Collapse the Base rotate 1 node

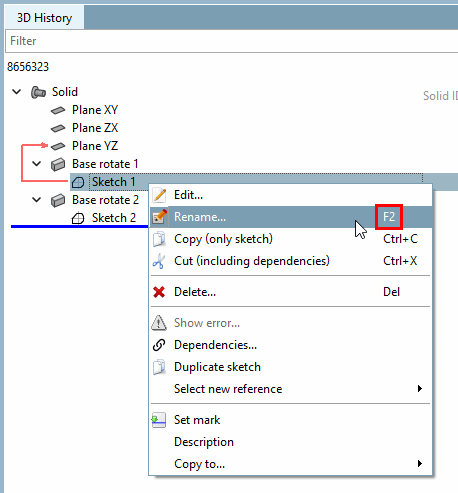37,164
